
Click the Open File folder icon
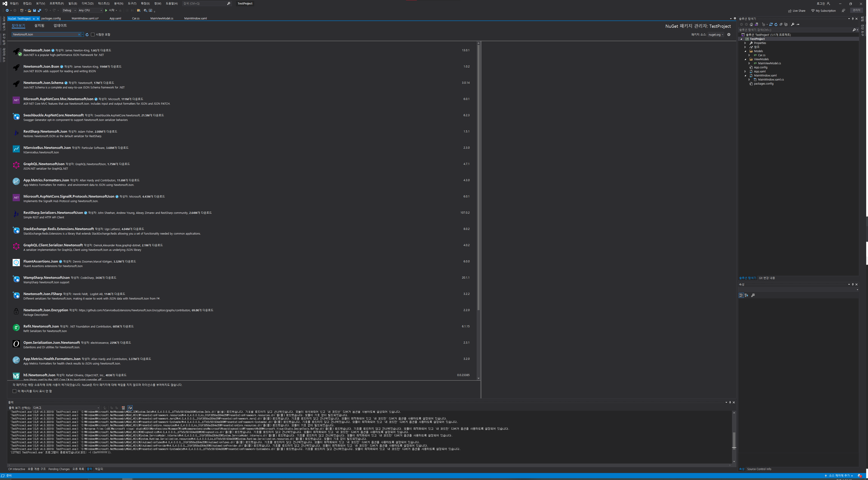coord(29,10)
